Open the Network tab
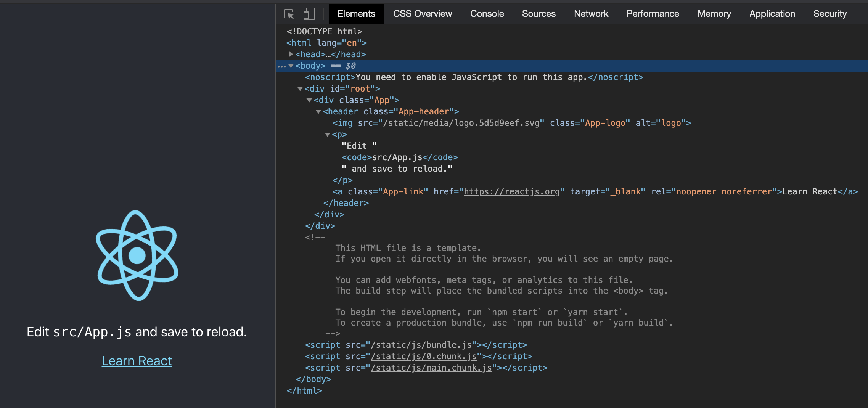The height and width of the screenshot is (408, 868). 591,14
